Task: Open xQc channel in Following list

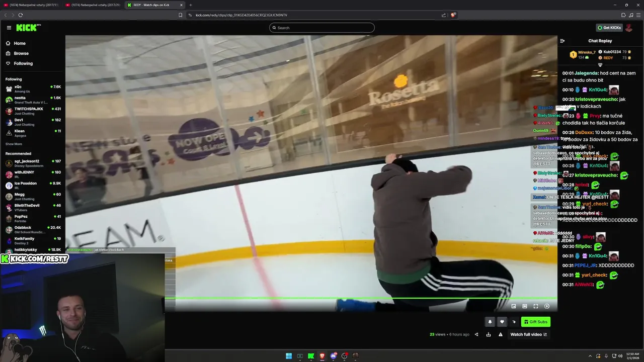Action: [x=33, y=88]
